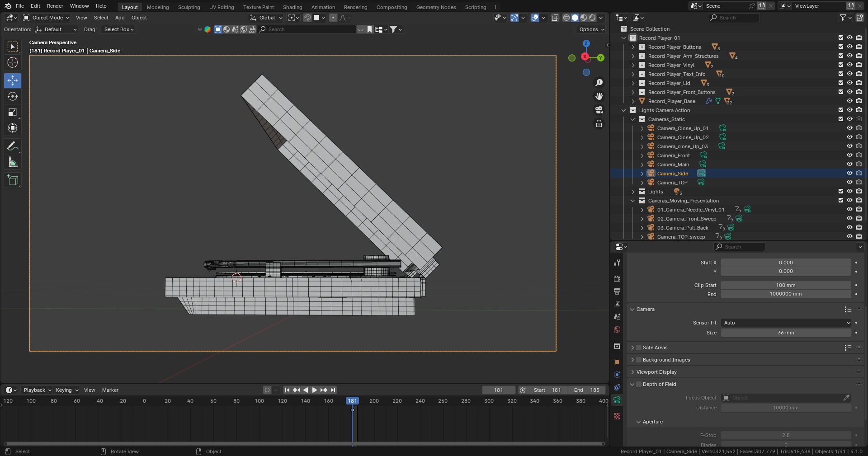Image resolution: width=868 pixels, height=456 pixels.
Task: Activate the Scale tool
Action: coord(13,112)
